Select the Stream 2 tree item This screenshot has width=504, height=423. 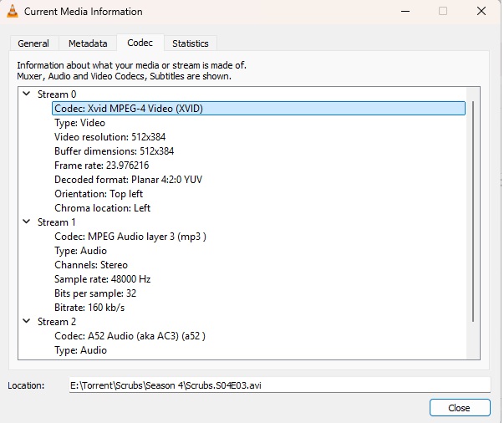click(x=57, y=321)
